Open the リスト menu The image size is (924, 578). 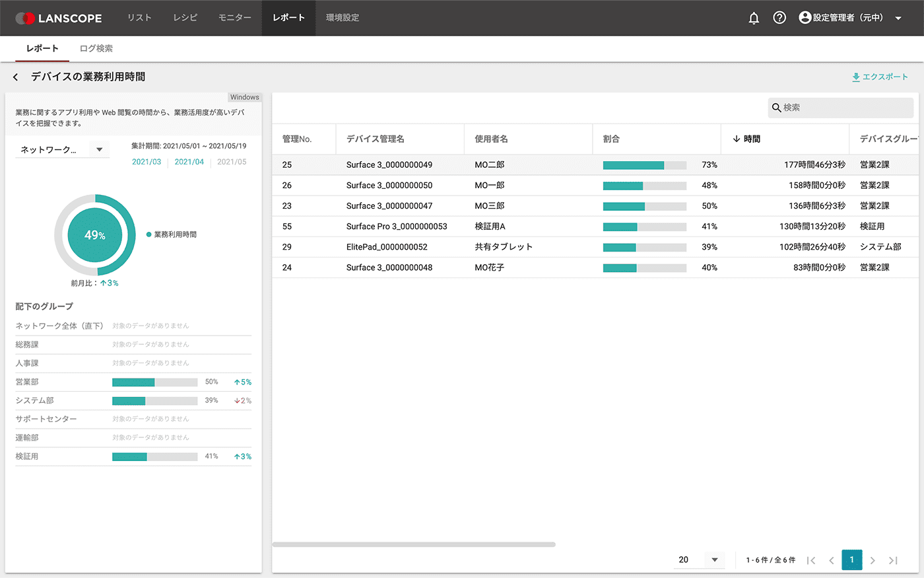(139, 18)
